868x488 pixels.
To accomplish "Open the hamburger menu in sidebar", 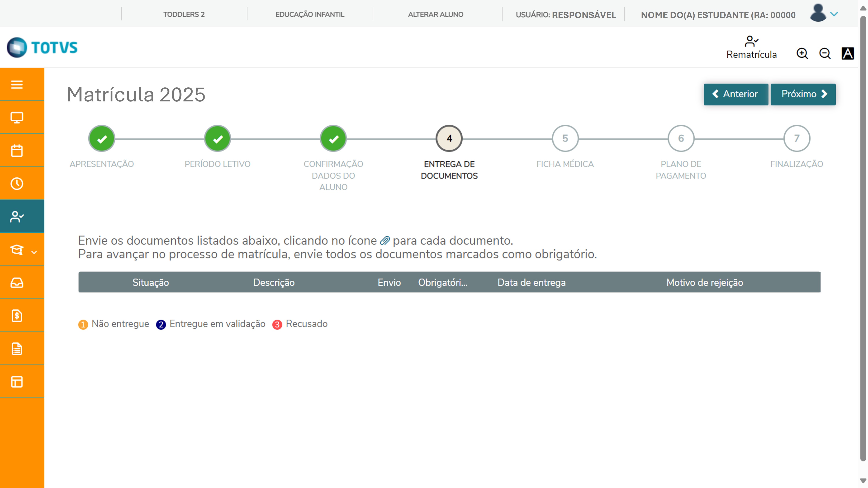I will [17, 84].
